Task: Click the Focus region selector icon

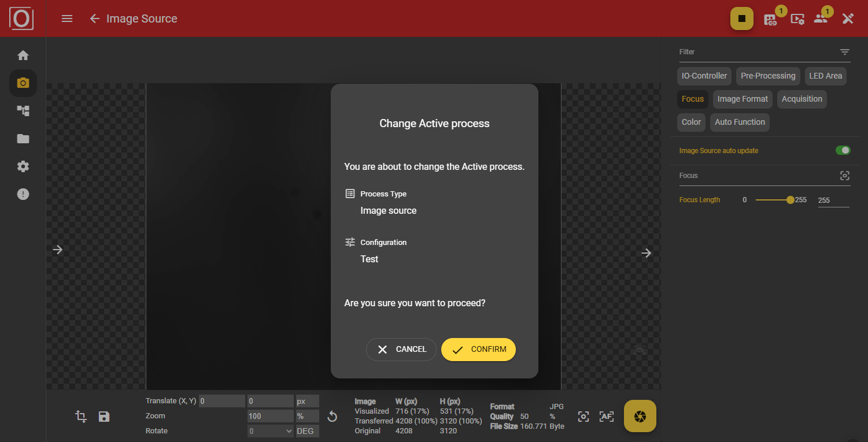Action: click(x=845, y=175)
